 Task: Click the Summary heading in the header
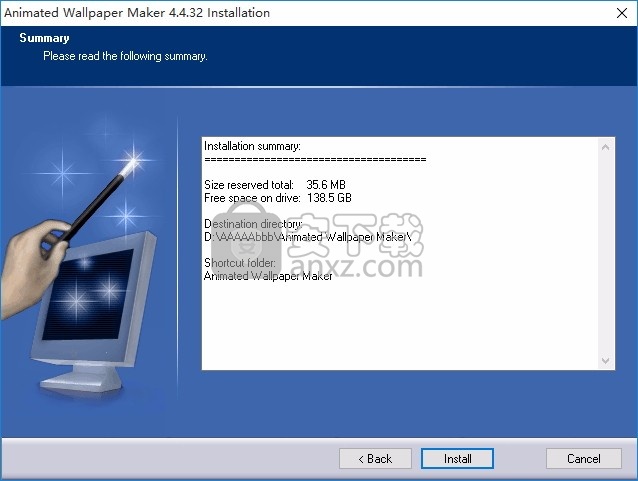45,38
